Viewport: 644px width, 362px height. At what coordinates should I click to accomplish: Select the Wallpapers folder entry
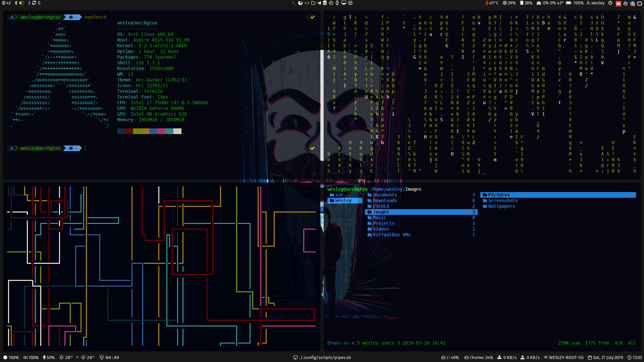click(501, 206)
